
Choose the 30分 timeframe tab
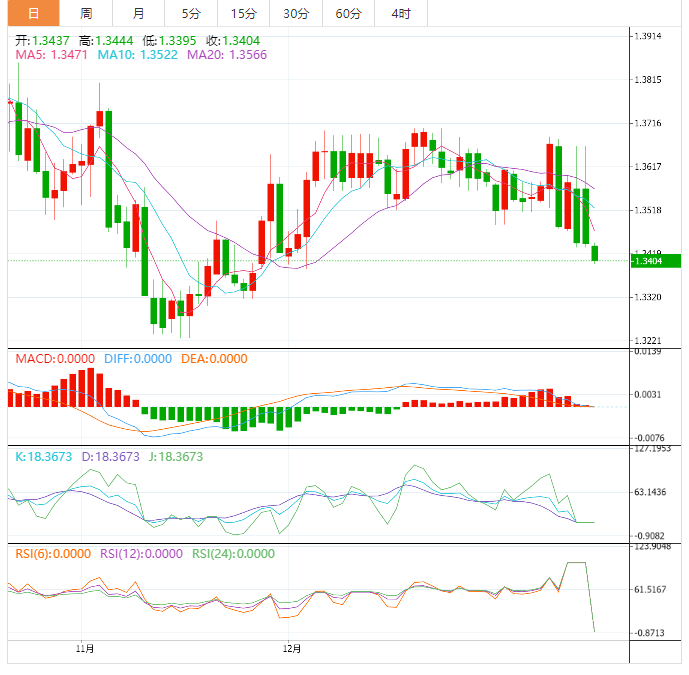pos(296,13)
